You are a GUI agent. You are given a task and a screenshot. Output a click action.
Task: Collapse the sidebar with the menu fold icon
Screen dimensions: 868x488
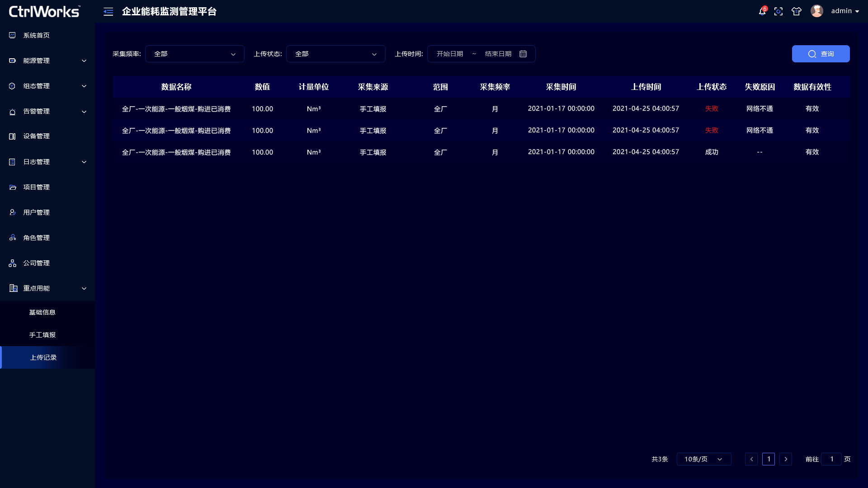[x=108, y=12]
